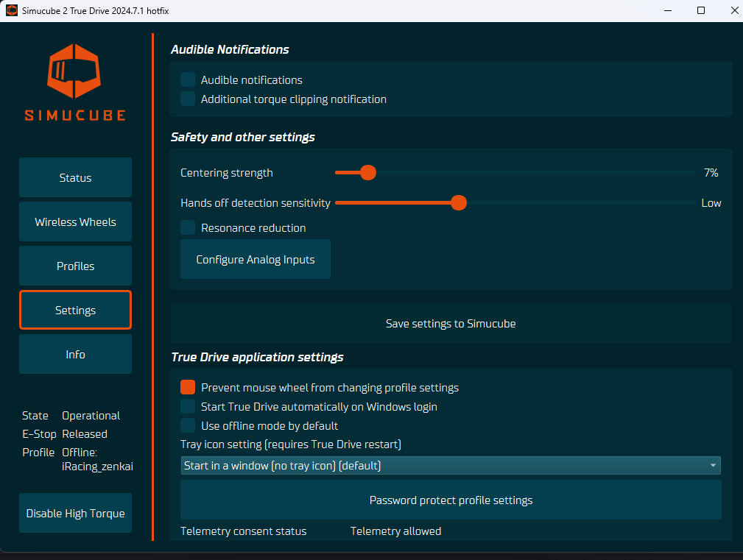Open the Info page
Screen dimensions: 743x560
(x=75, y=354)
